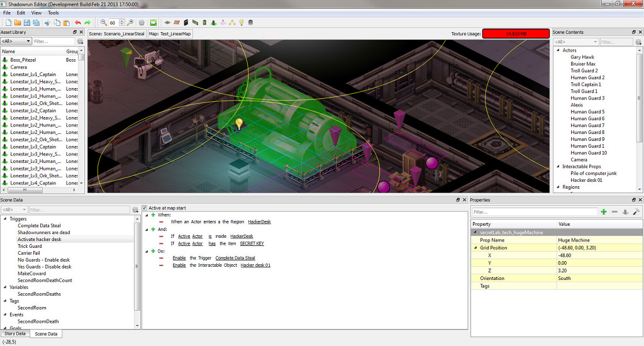Screen dimensions: 644x346
Task: Collapse the Grid Position property
Action: [475, 248]
